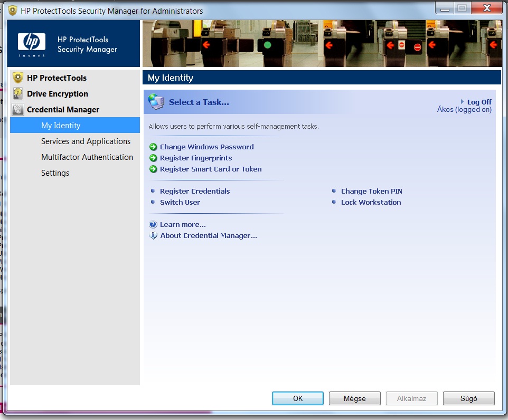Viewport: 508px width, 420px height.
Task: Confirm with the OK button
Action: 298,398
